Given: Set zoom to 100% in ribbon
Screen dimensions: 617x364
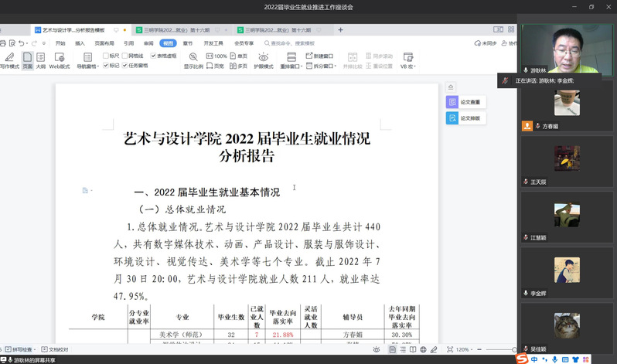Looking at the screenshot, I should [x=216, y=56].
